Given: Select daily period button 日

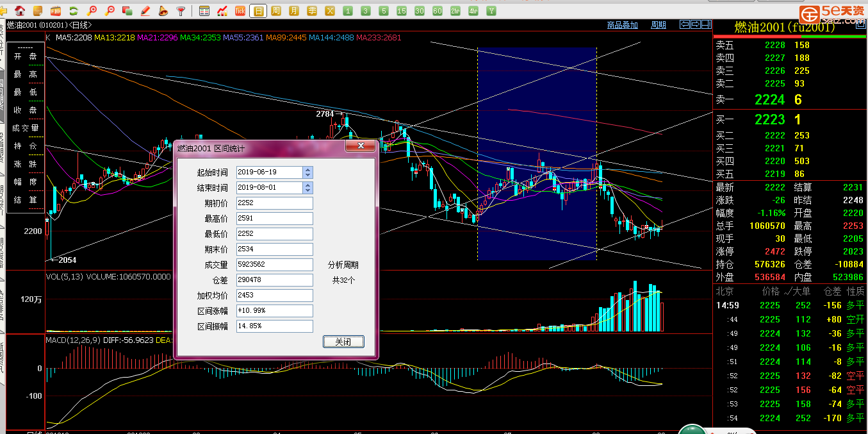Looking at the screenshot, I should tap(258, 11).
